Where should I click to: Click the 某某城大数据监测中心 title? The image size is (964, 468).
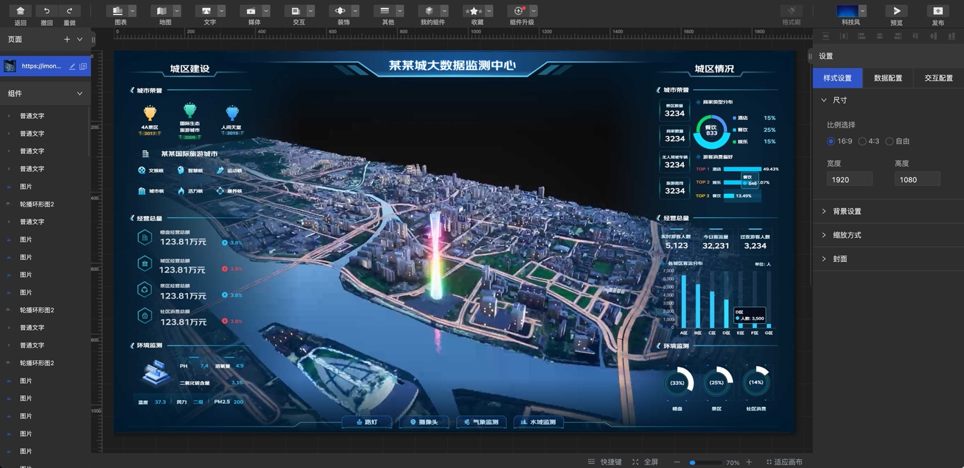click(x=451, y=65)
